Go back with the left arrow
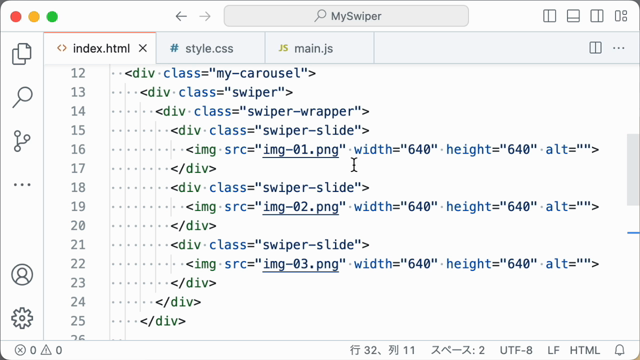 [181, 16]
